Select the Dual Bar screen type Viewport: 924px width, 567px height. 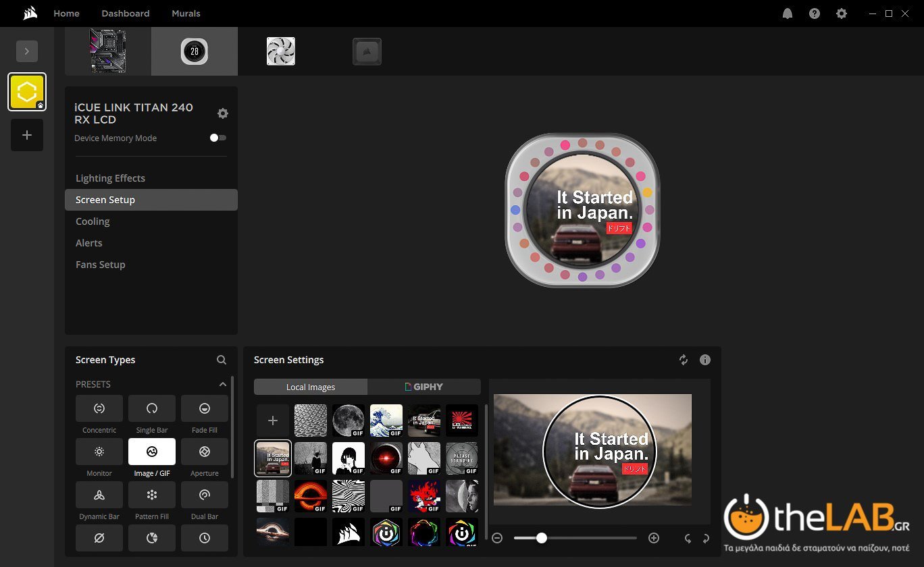(x=205, y=495)
